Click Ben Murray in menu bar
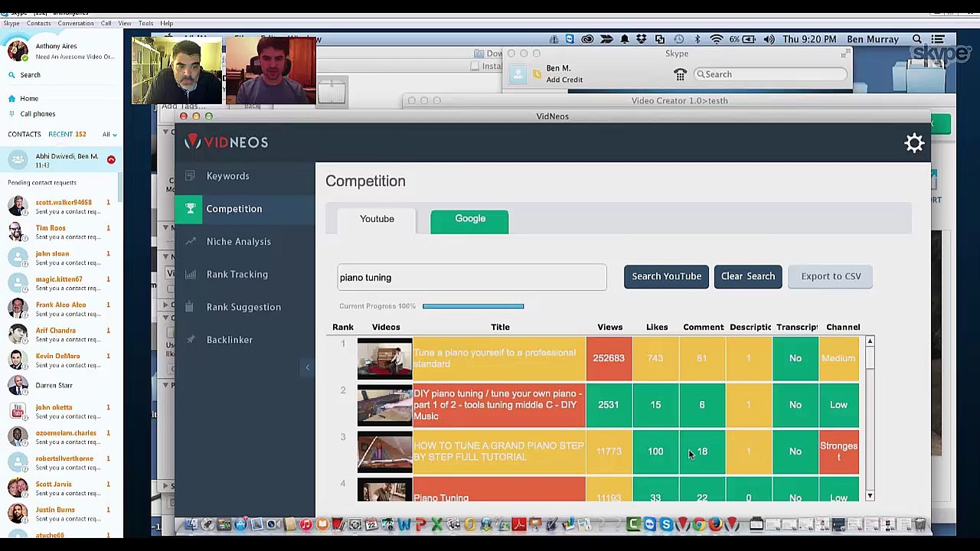 [872, 39]
